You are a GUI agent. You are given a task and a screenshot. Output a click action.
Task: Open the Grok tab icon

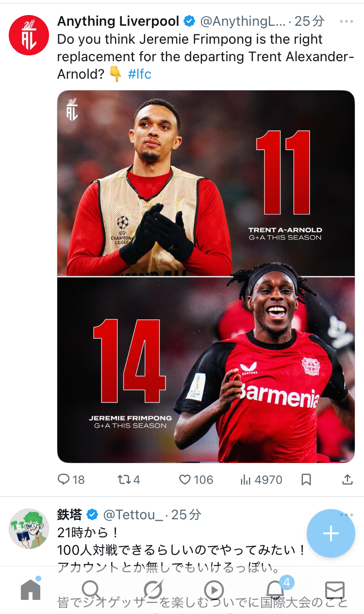[152, 590]
